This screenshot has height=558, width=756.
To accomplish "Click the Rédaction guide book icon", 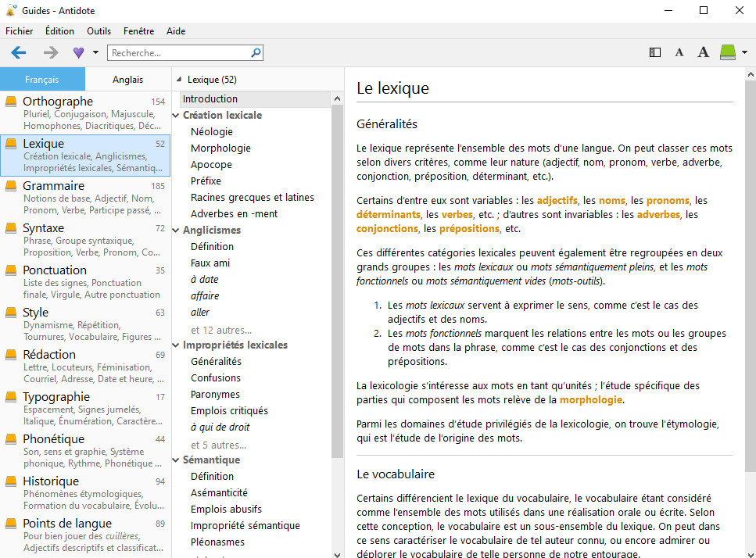I will [11, 355].
